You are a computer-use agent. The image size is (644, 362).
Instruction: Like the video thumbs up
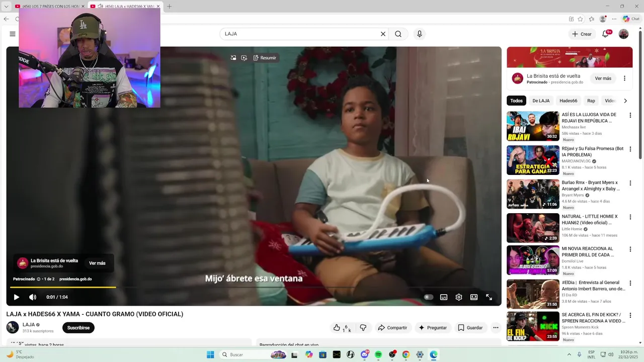point(342,328)
